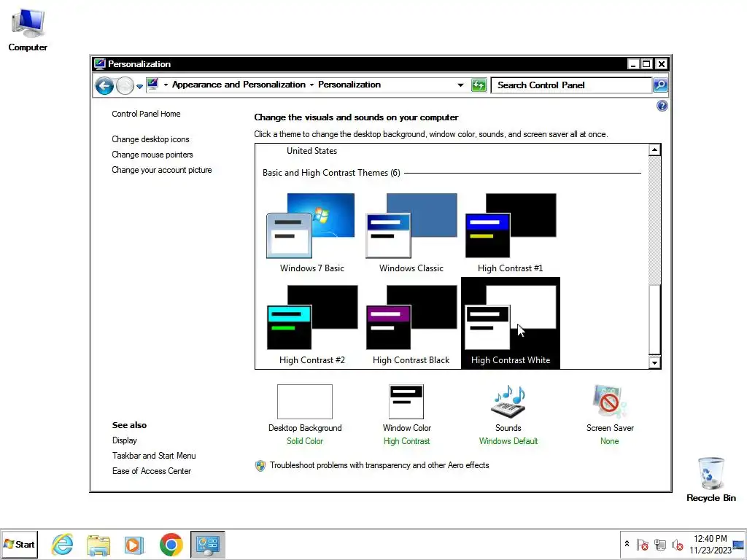
Task: Open the Screen Saver icon
Action: (610, 402)
